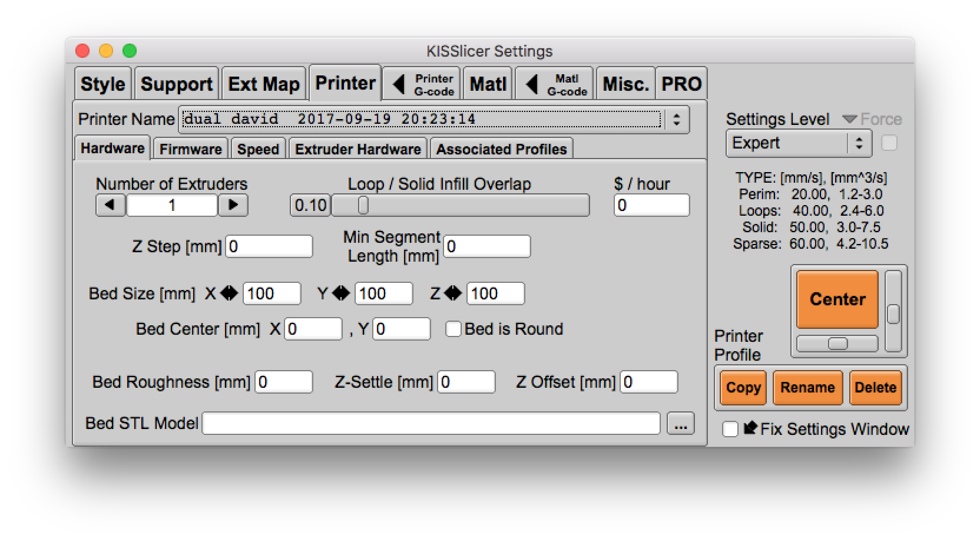Image resolution: width=980 pixels, height=541 pixels.
Task: Click the Bed Size Z field
Action: pos(496,293)
